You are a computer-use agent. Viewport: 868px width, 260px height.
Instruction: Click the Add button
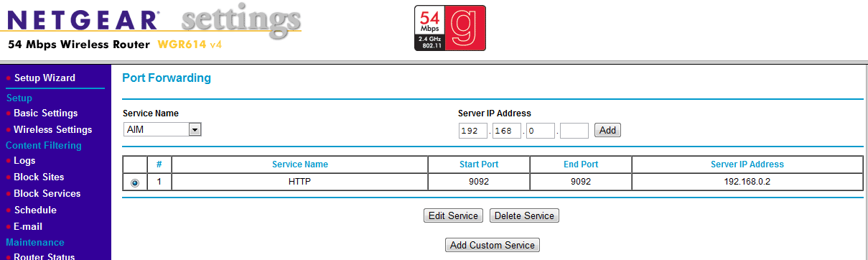(607, 130)
